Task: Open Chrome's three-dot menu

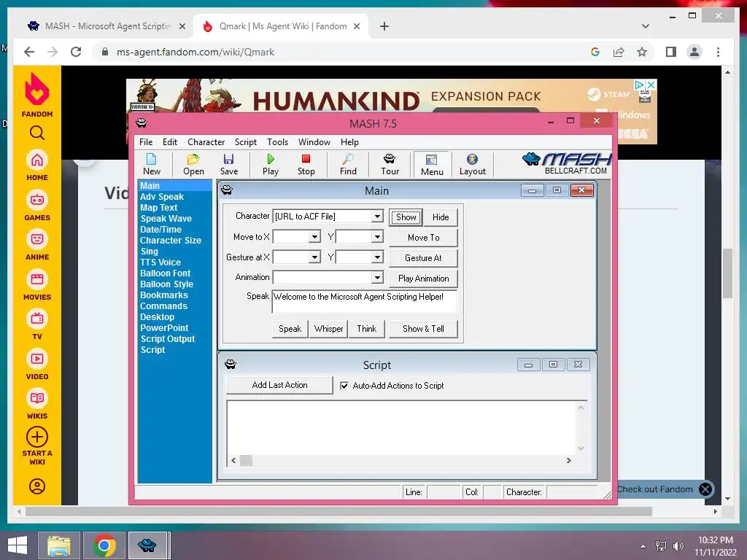Action: point(718,52)
